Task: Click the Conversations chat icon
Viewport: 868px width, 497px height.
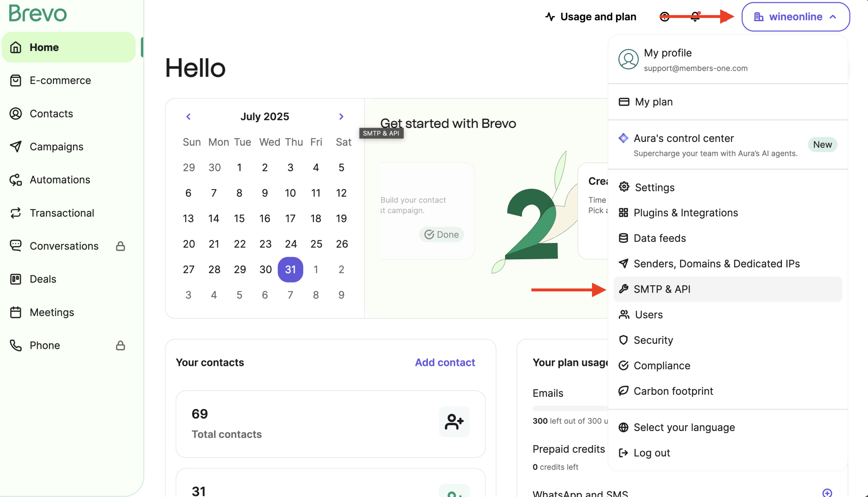Action: pyautogui.click(x=15, y=246)
